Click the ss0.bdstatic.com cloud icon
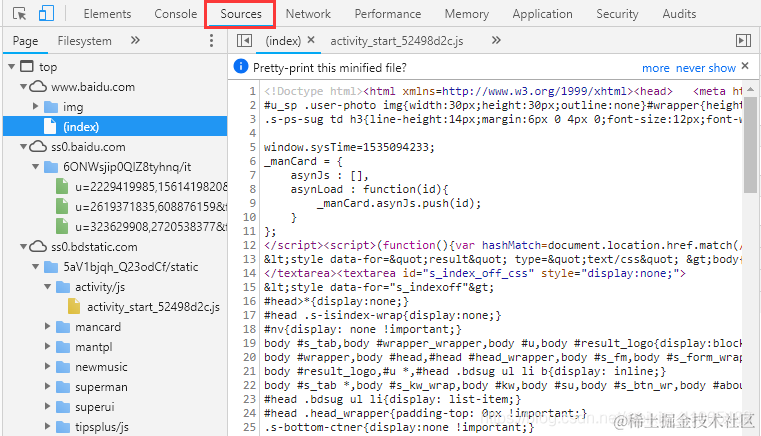The height and width of the screenshot is (436, 761). [38, 247]
